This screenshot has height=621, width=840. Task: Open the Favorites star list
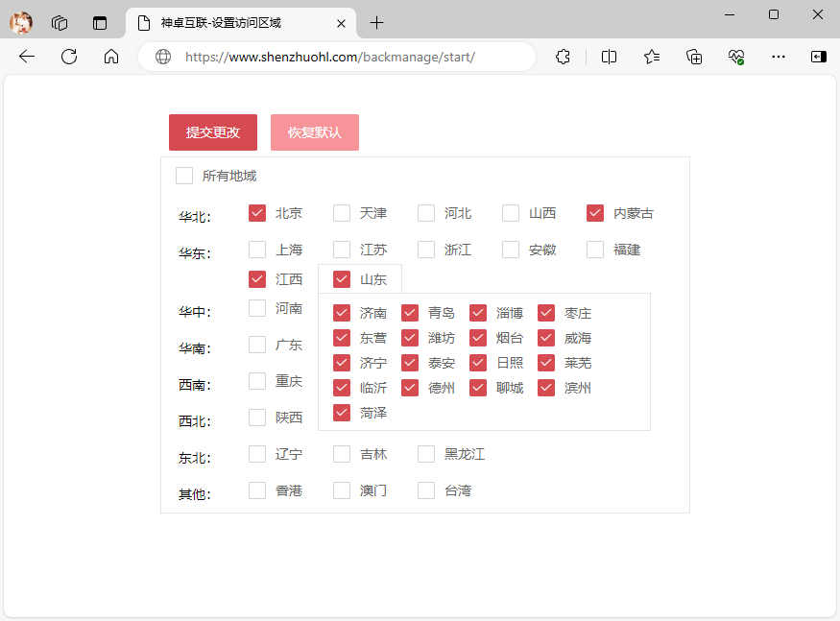click(x=652, y=57)
